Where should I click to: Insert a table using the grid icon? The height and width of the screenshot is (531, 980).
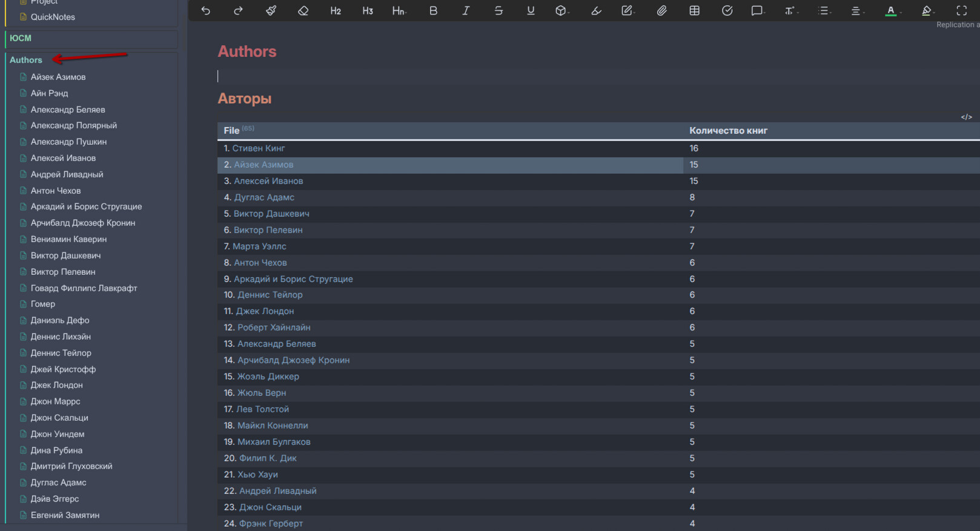[694, 10]
